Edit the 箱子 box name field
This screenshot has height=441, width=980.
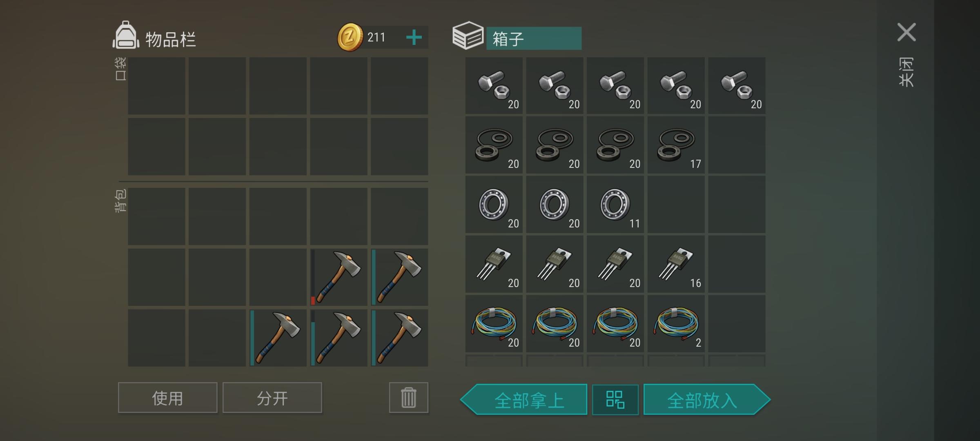(534, 38)
